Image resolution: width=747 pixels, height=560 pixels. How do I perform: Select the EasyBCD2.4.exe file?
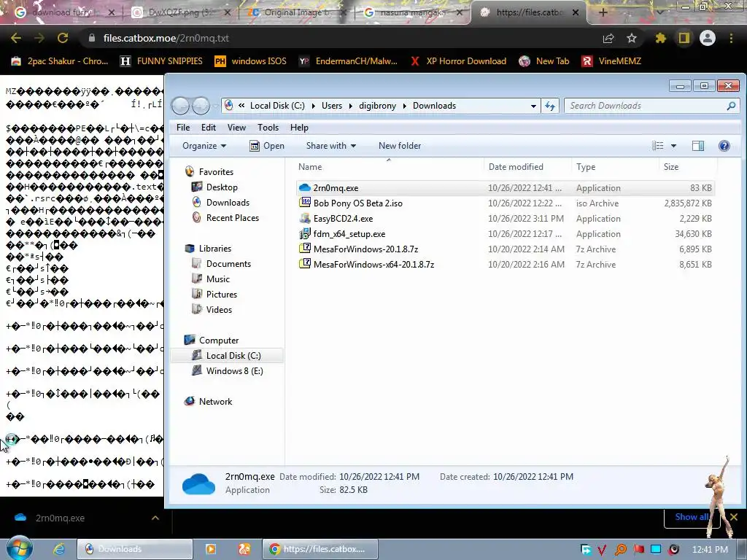pyautogui.click(x=505, y=219)
